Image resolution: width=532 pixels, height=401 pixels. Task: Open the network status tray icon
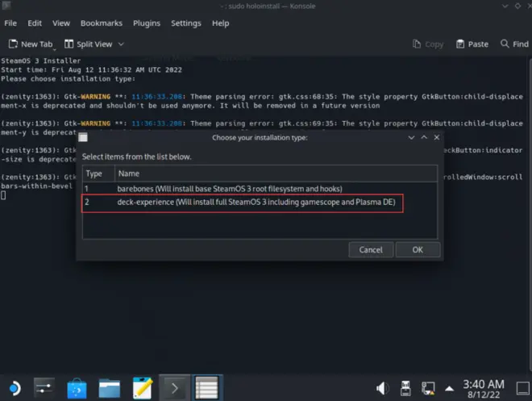428,388
